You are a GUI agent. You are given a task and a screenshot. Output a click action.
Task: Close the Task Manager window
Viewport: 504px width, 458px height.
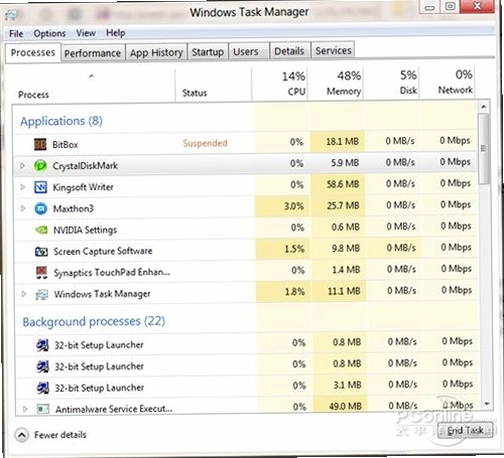(477, 6)
